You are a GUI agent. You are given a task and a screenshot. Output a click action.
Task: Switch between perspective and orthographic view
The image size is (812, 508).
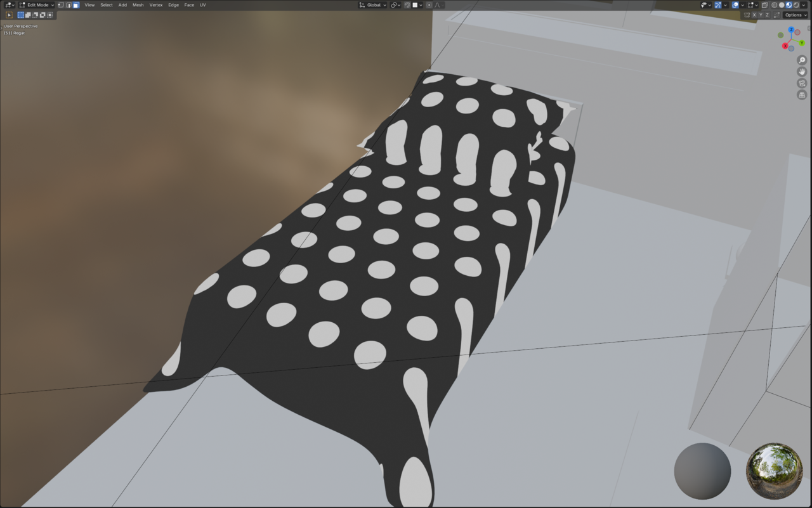[802, 94]
